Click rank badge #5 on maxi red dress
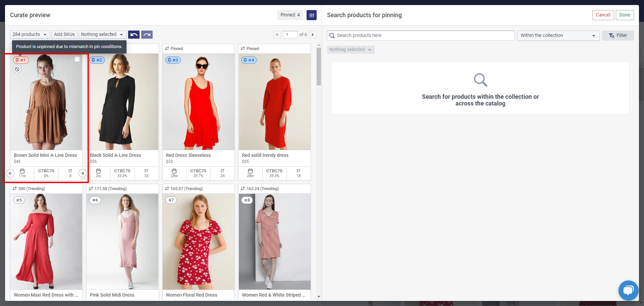This screenshot has width=644, height=306. [19, 200]
